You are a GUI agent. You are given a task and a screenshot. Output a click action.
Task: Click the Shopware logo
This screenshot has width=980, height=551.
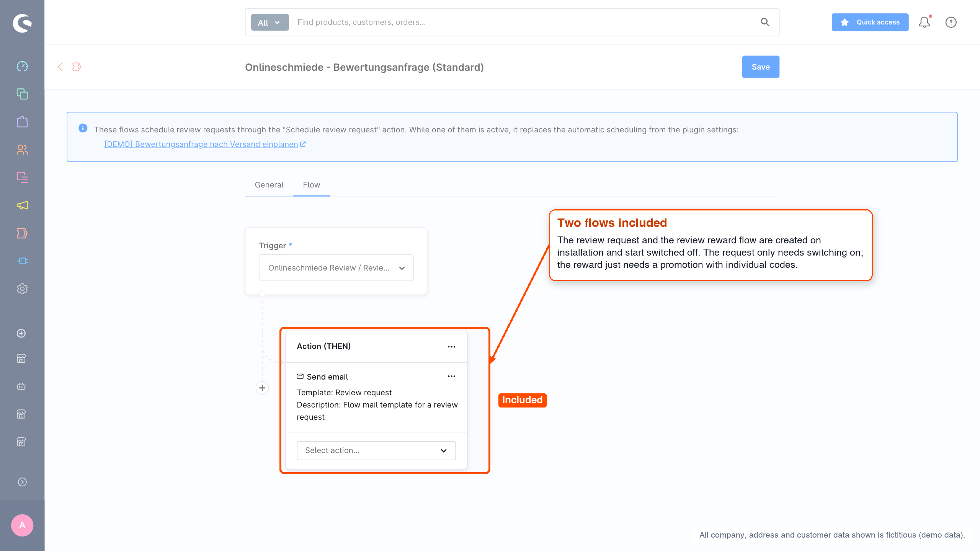pos(22,23)
